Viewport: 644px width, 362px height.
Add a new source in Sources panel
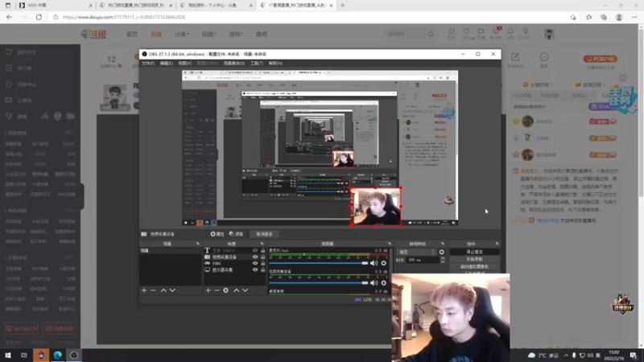[208, 290]
